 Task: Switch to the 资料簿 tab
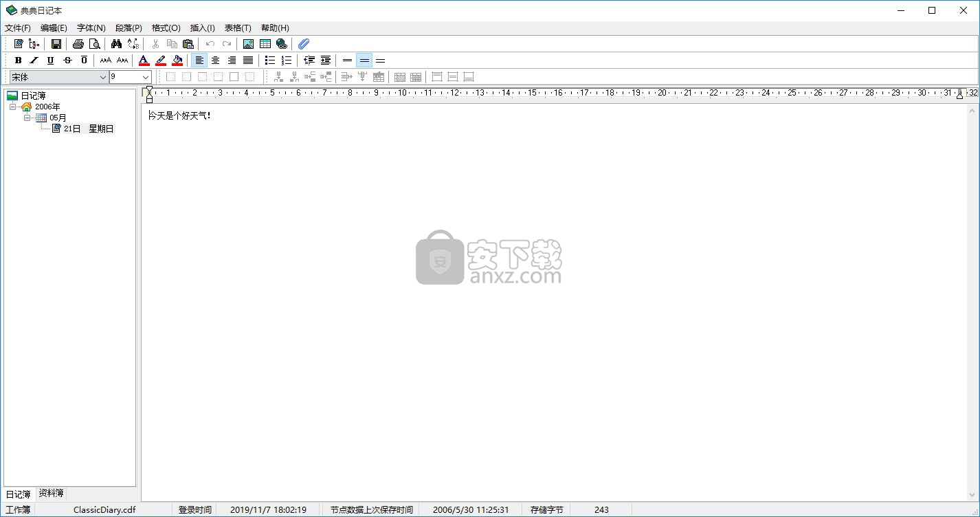52,493
